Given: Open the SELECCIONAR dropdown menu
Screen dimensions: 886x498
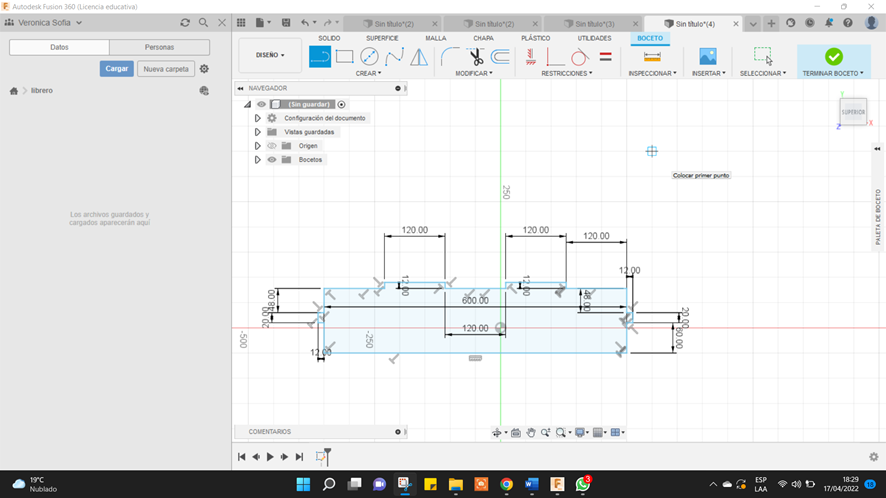Looking at the screenshot, I should coord(763,73).
